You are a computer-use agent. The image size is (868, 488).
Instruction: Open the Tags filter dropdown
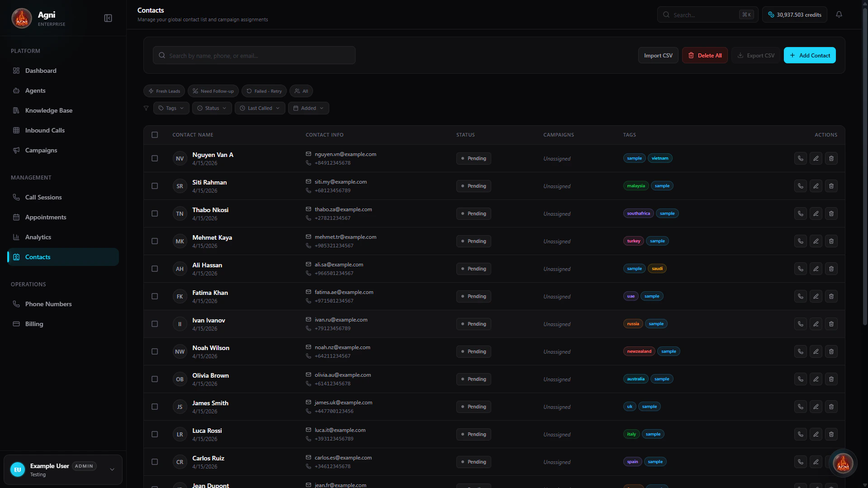coord(171,108)
